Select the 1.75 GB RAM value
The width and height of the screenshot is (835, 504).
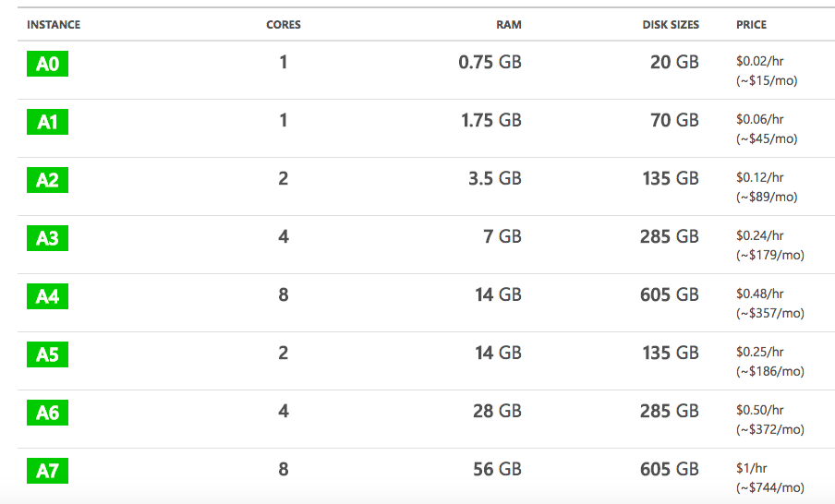click(490, 120)
